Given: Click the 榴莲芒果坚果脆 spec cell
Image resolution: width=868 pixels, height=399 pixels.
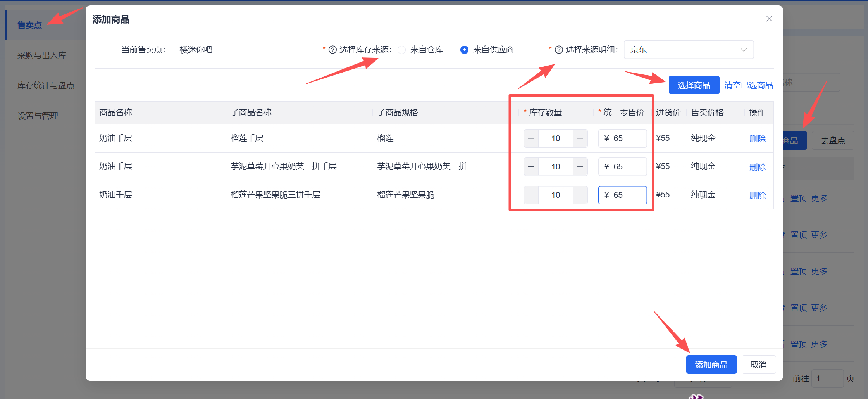Looking at the screenshot, I should 406,195.
